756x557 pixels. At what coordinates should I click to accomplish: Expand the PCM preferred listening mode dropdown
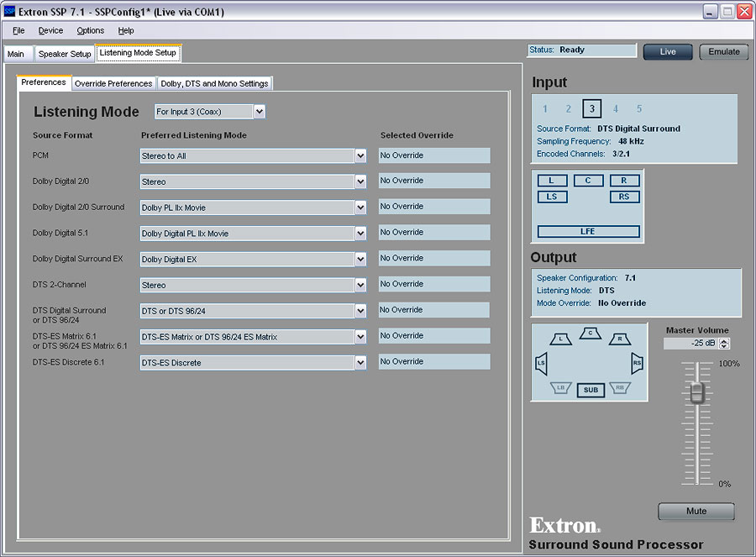coord(360,156)
